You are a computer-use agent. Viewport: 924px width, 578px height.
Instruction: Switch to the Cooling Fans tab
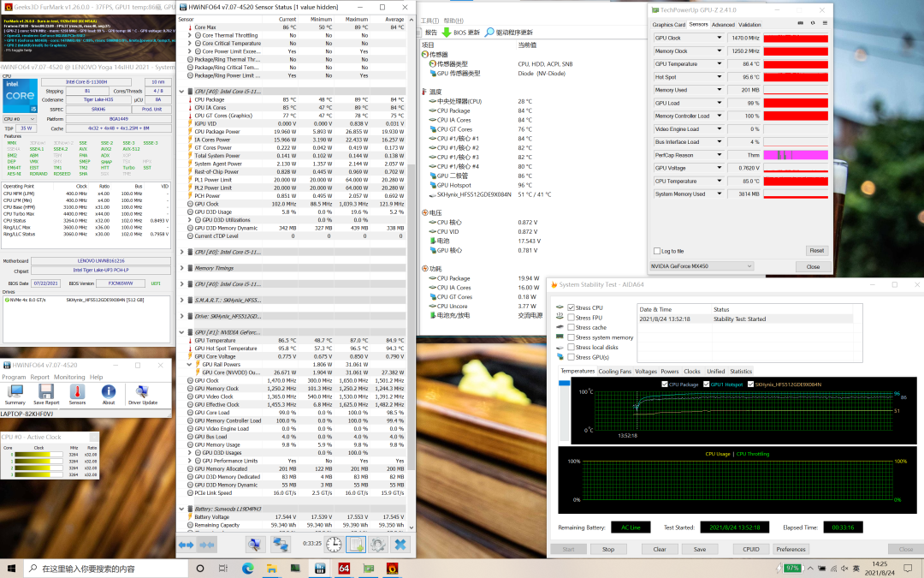[x=614, y=372]
